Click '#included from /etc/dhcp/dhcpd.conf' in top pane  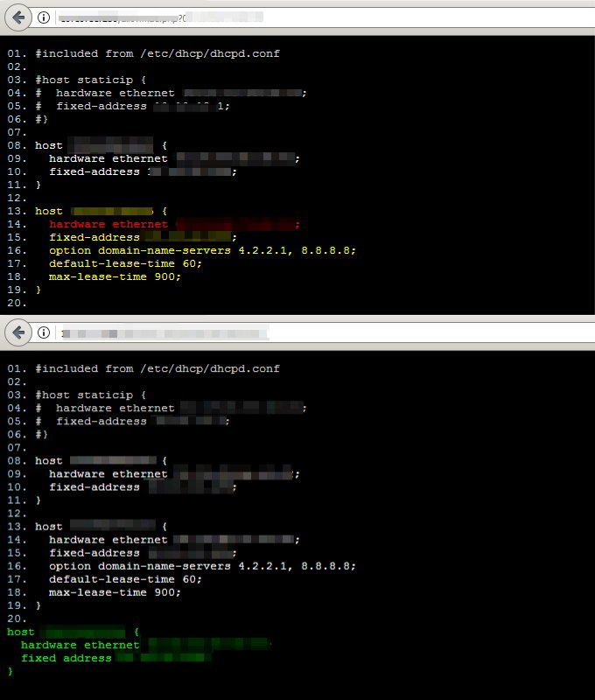point(157,53)
